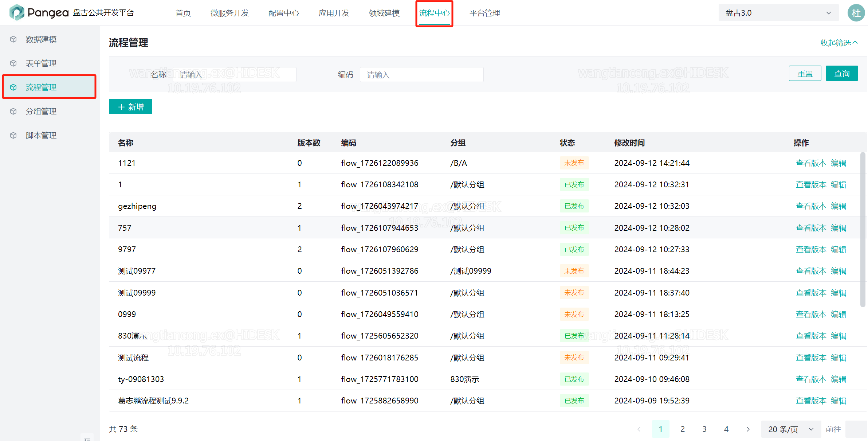
Task: Open 数据建模 sidebar cube icon
Action: [13, 39]
